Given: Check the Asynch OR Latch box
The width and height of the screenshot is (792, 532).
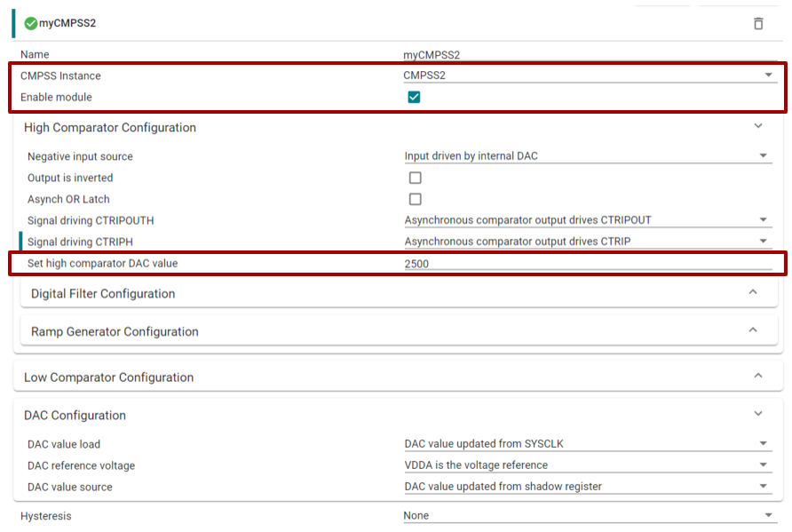Looking at the screenshot, I should pos(415,199).
